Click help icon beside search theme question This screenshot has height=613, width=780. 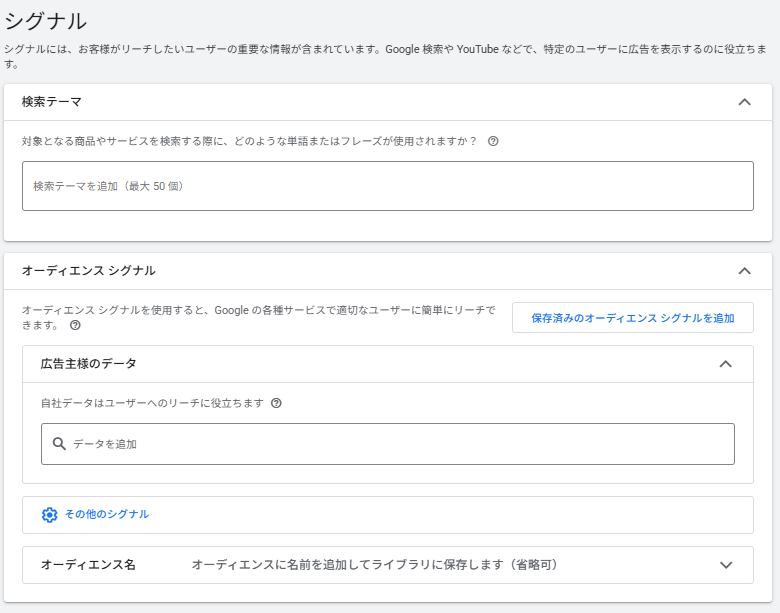coord(493,141)
